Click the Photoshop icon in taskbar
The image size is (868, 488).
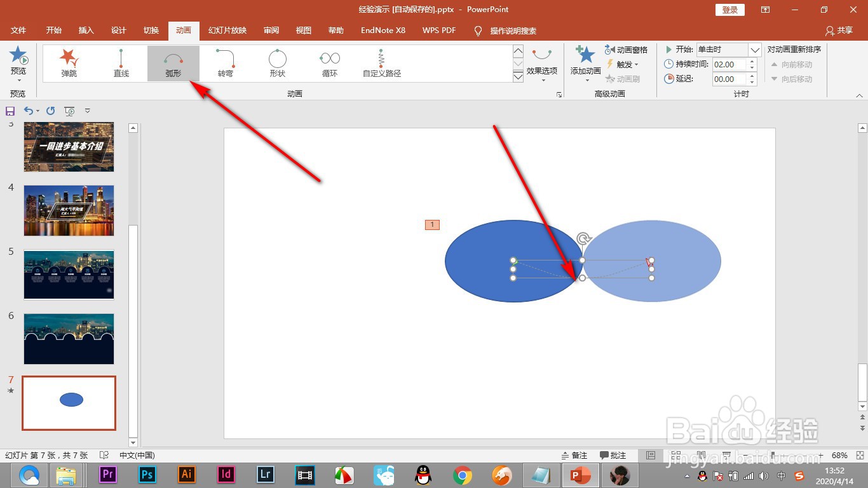point(147,475)
